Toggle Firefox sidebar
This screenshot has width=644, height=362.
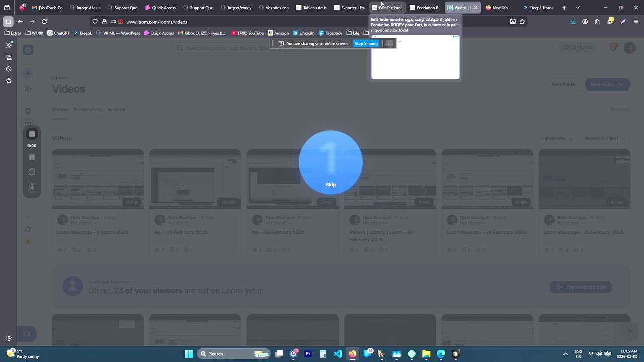tap(8, 22)
